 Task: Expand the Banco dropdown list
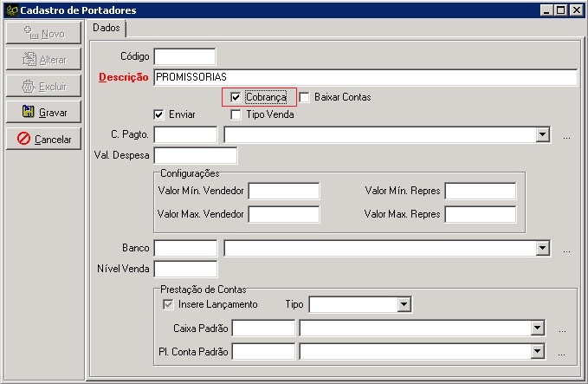tap(542, 249)
